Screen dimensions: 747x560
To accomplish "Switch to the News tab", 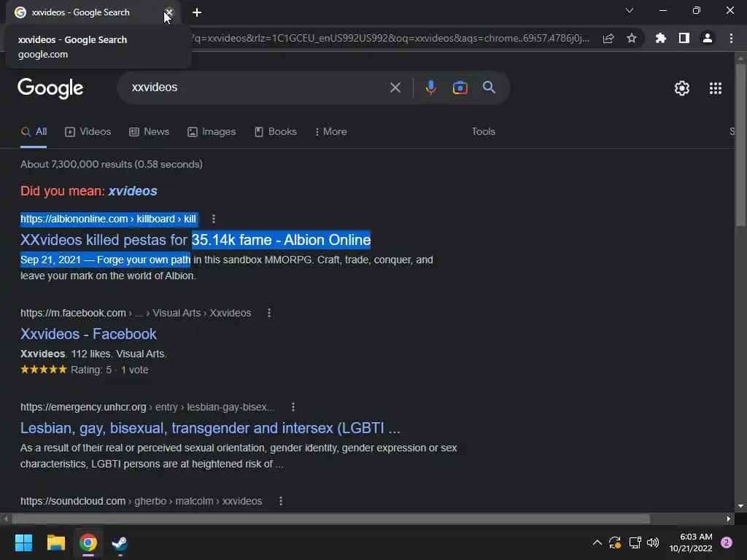I will (149, 132).
